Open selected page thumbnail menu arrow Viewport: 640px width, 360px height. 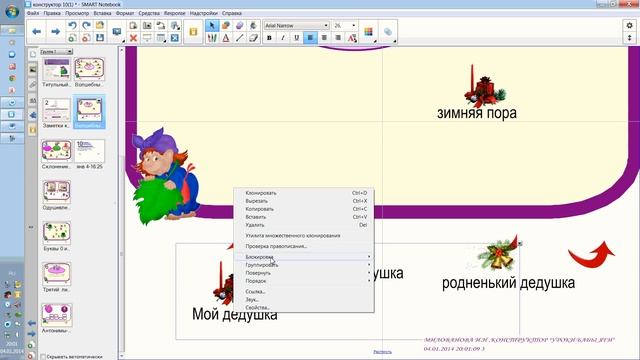99,101
